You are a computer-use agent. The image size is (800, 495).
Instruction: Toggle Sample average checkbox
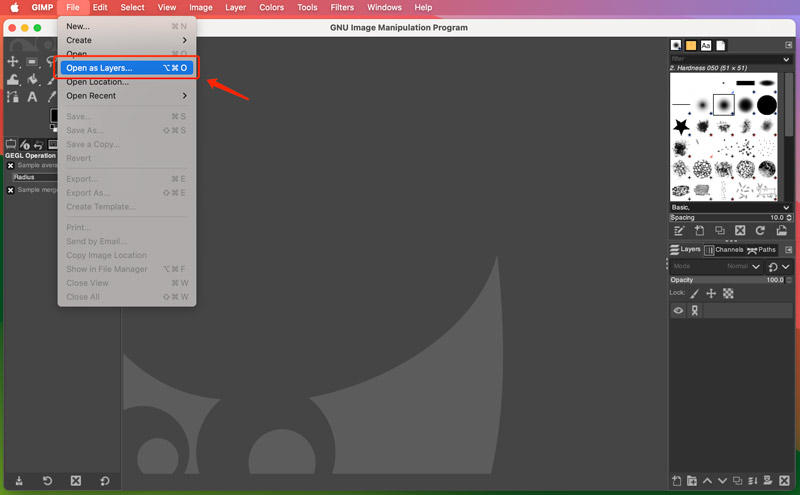point(10,165)
